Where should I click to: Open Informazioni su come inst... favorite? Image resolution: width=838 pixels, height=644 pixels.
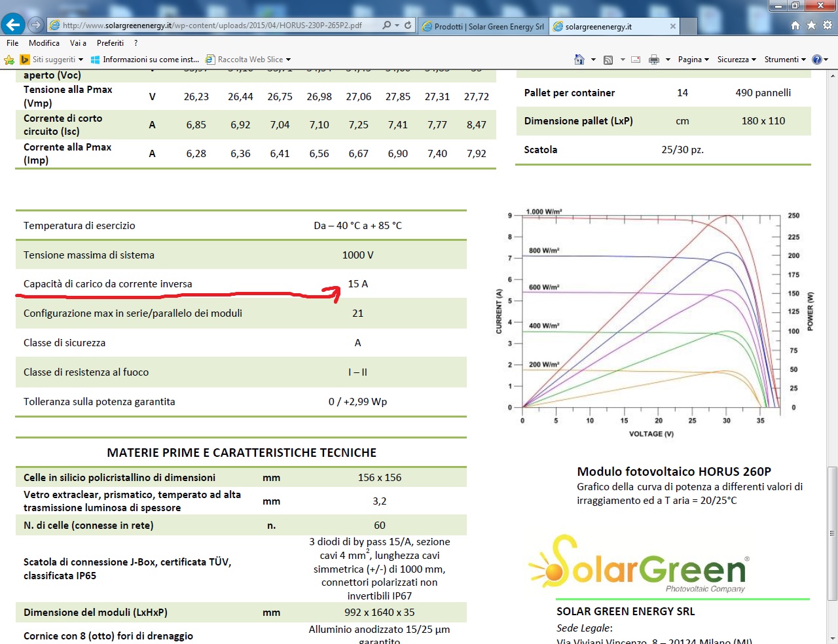pos(145,60)
